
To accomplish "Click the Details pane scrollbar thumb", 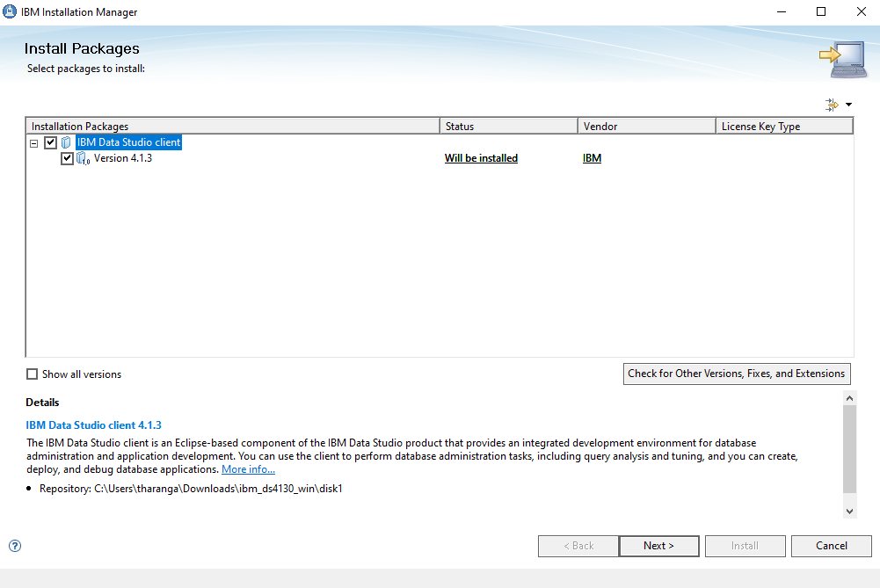I will (850, 449).
